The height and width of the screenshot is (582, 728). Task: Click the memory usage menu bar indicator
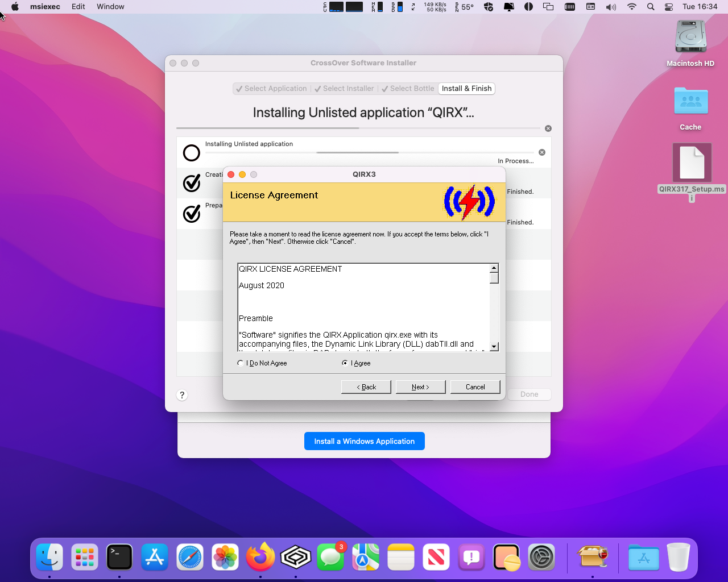(377, 7)
